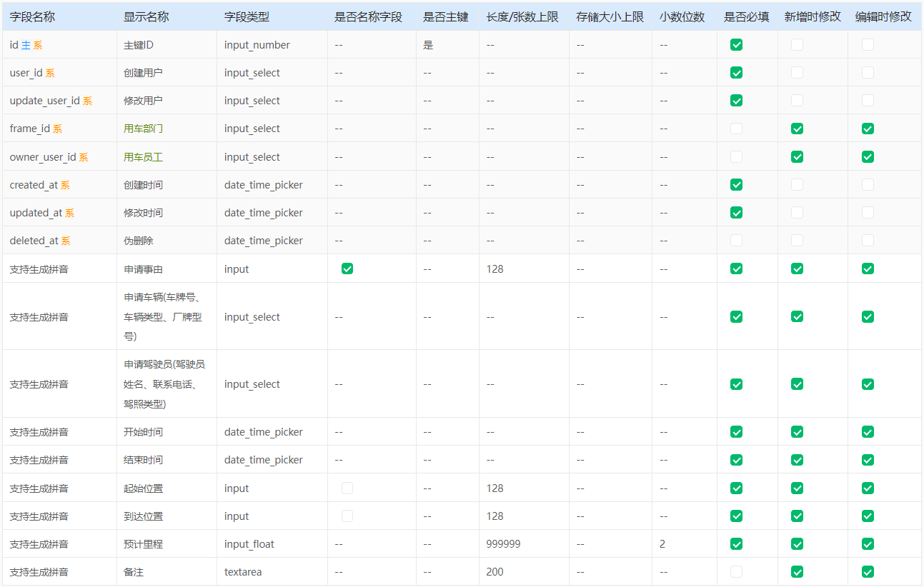Screen dimensions: 924x587
Task: Check 是否名称字段 for the 起始位置 row
Action: 347,488
